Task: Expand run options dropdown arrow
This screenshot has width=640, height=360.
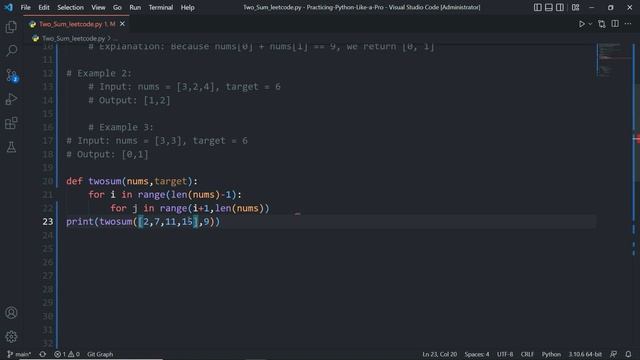Action: tap(590, 24)
